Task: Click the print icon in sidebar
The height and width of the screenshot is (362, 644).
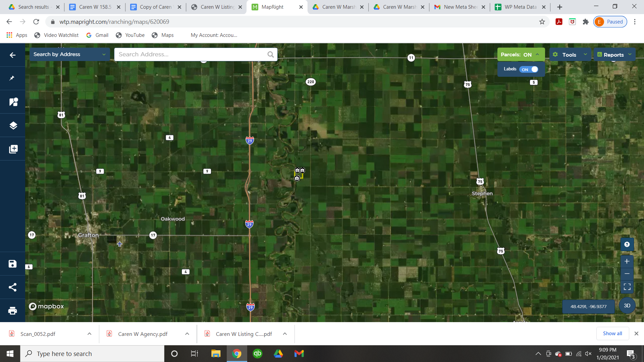Action: coord(12,311)
